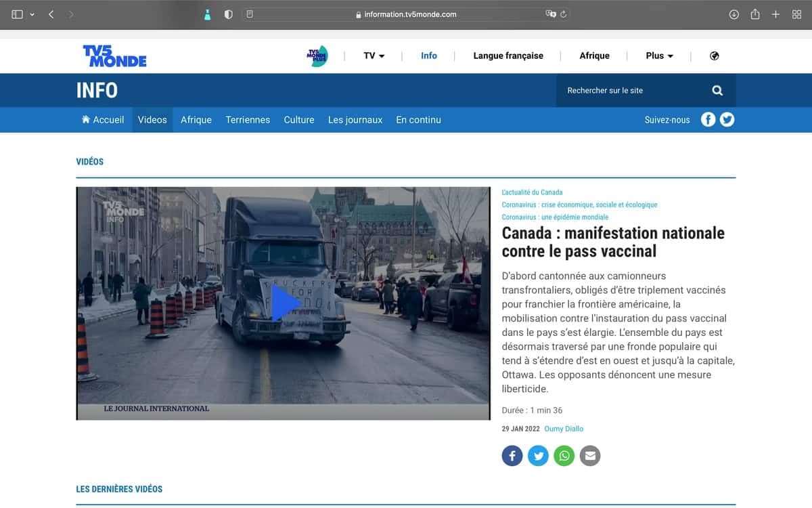Open TV5Monde Facebook page in Suivez-nous
812x508 pixels.
click(x=708, y=120)
